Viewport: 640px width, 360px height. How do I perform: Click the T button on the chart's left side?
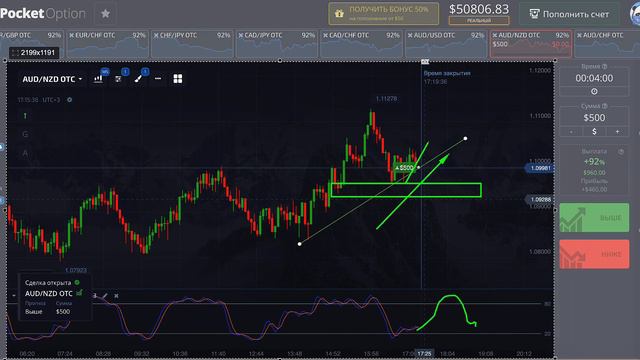coord(25,116)
